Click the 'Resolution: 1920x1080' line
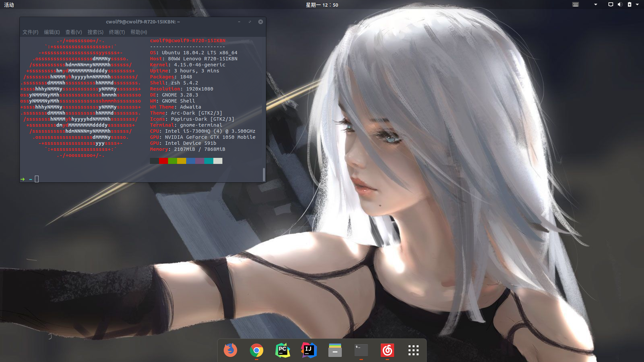 [x=181, y=89]
